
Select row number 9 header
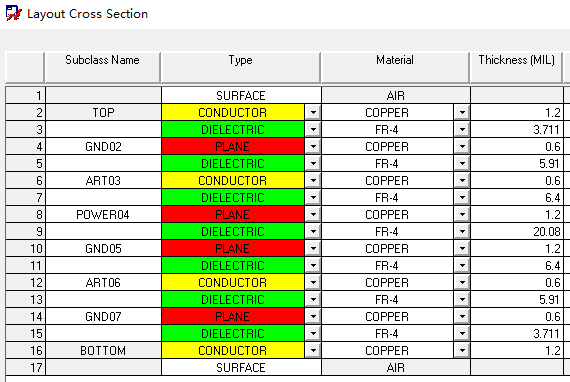coord(25,232)
